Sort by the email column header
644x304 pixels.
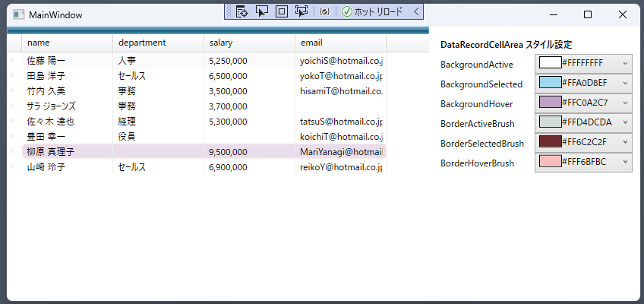pos(341,43)
